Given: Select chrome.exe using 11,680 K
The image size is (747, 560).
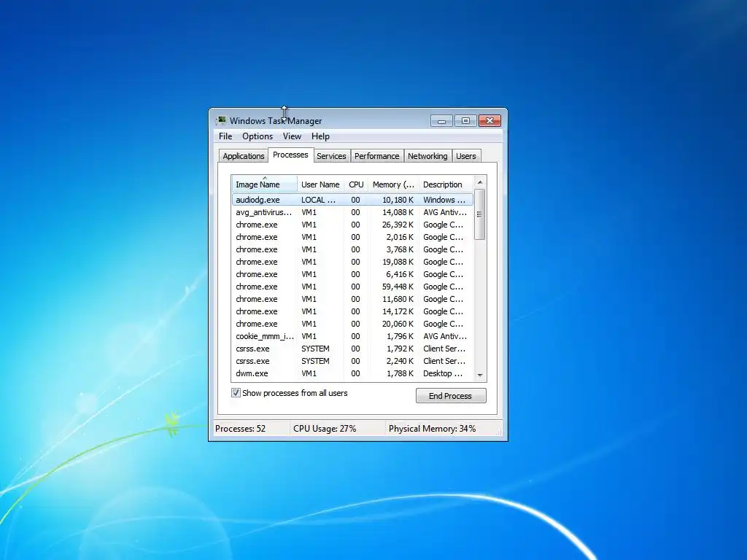Looking at the screenshot, I should [x=352, y=299].
